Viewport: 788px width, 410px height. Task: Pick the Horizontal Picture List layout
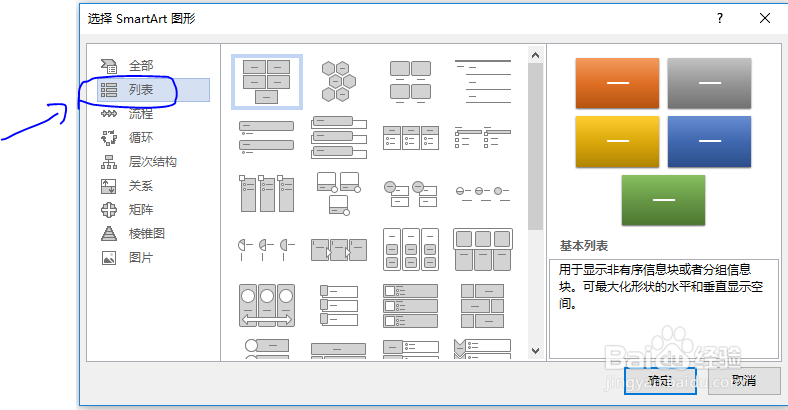483,250
